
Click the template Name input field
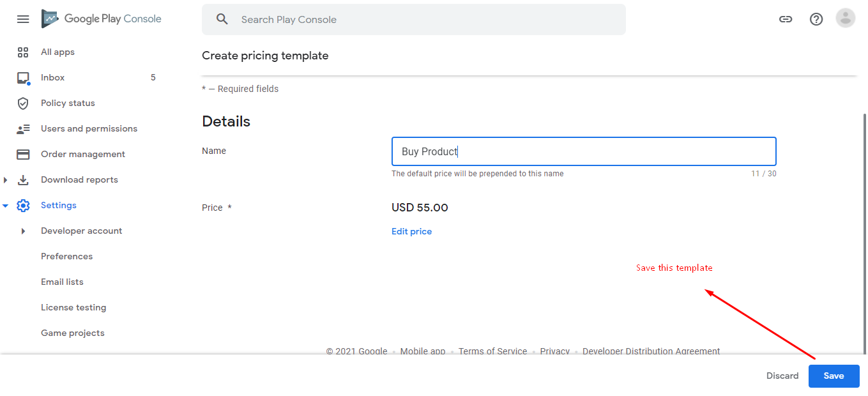(583, 152)
